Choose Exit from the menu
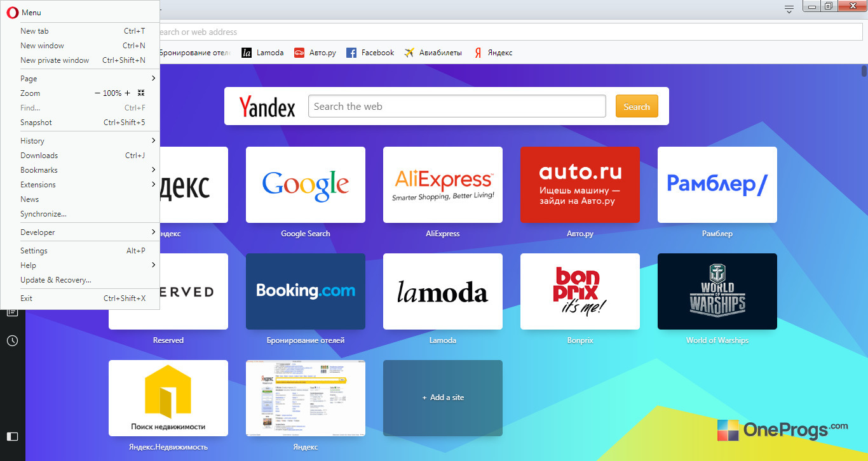 [x=80, y=298]
